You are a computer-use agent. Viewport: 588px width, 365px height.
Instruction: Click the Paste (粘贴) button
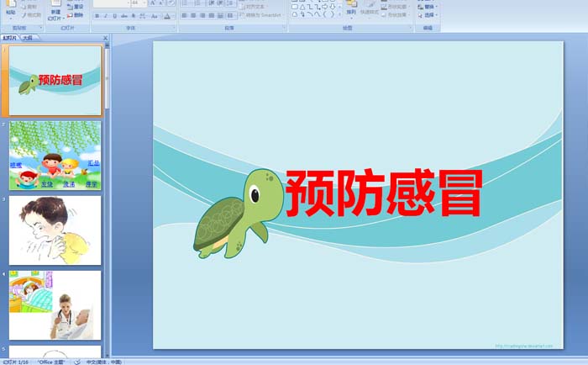point(11,10)
